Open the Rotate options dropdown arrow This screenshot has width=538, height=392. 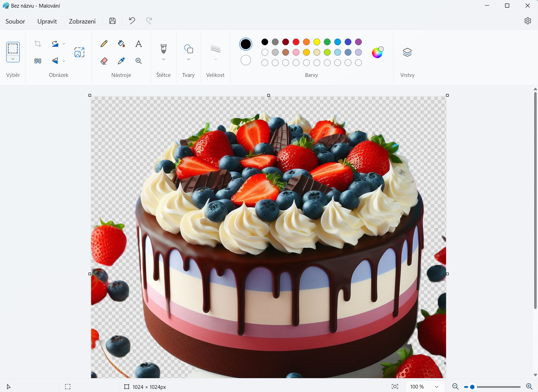[x=64, y=44]
